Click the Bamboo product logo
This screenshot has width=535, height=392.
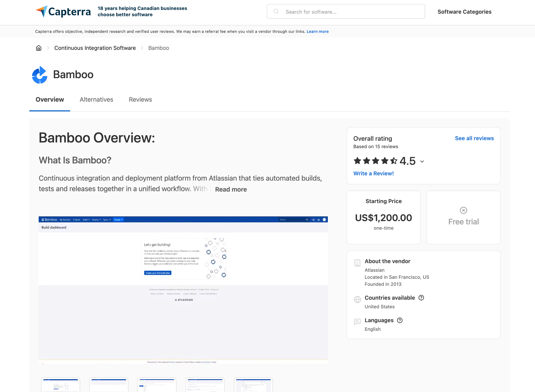coord(39,75)
